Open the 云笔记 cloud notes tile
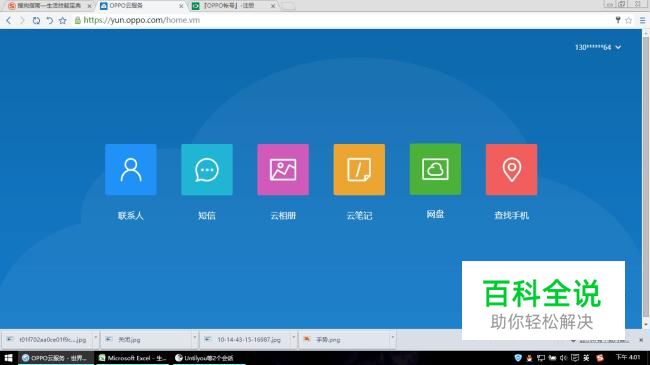 click(359, 170)
